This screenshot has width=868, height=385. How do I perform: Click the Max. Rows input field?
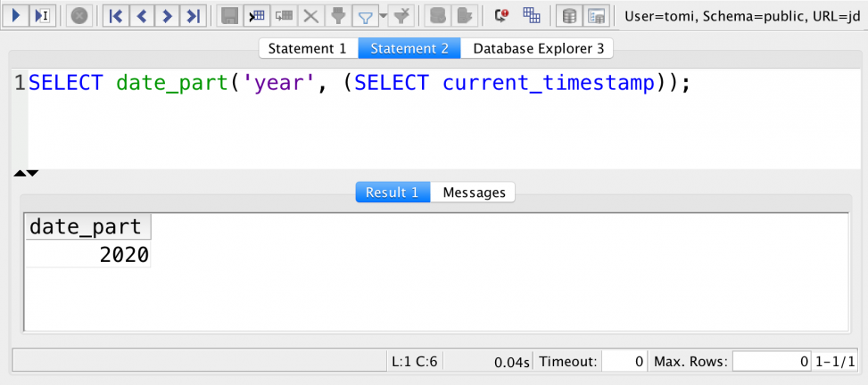(x=772, y=362)
